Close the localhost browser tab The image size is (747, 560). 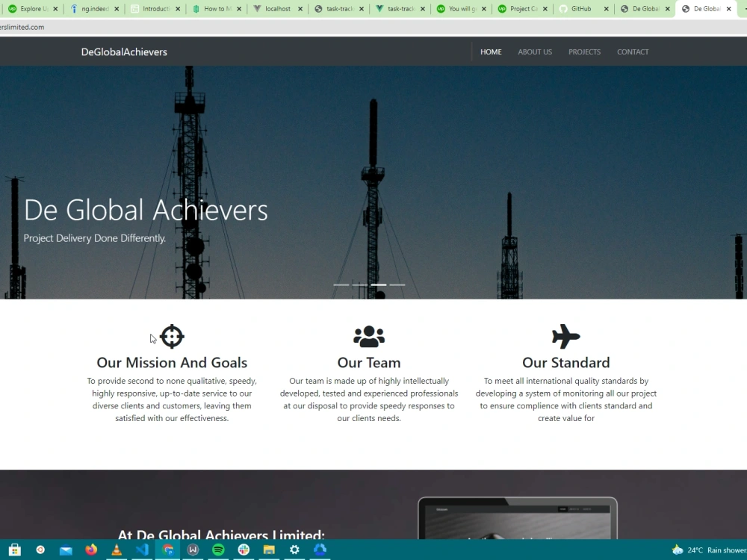click(x=300, y=8)
